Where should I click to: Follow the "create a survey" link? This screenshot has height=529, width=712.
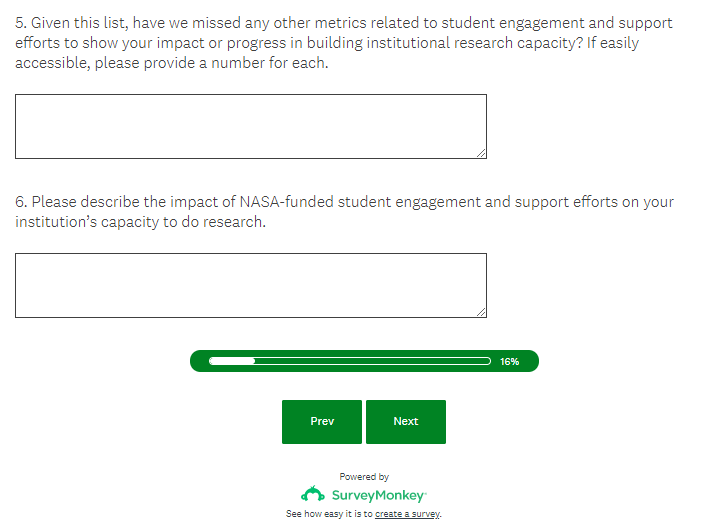coord(407,514)
